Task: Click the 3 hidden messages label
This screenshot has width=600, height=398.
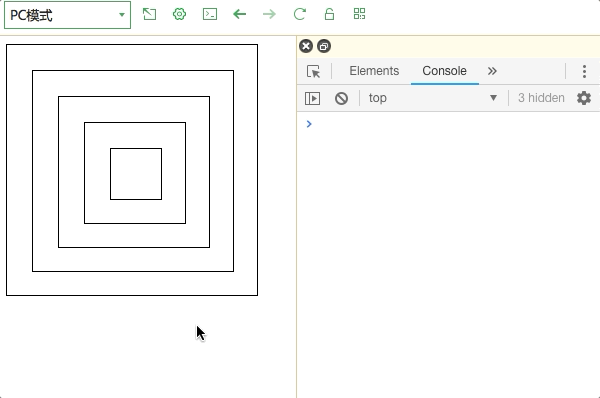Action: (541, 98)
